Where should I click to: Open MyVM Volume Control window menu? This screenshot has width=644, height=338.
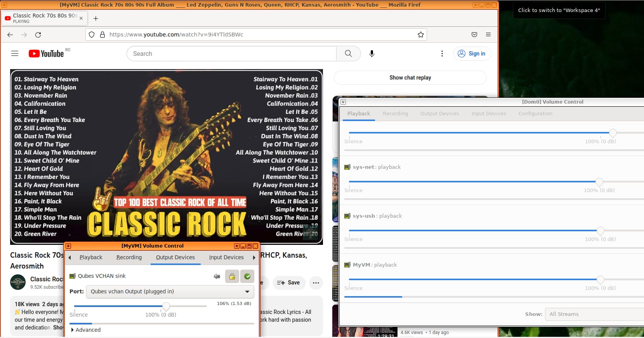click(68, 246)
